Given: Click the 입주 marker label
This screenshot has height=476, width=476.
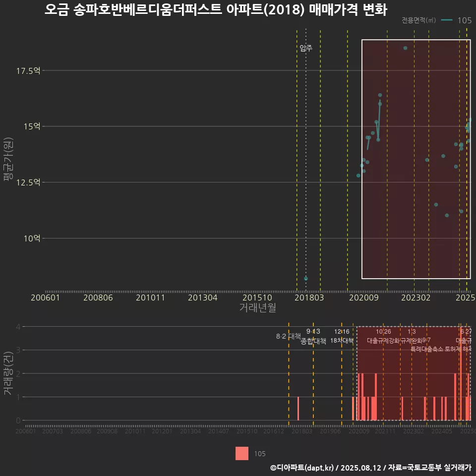Looking at the screenshot, I should pos(306,48).
